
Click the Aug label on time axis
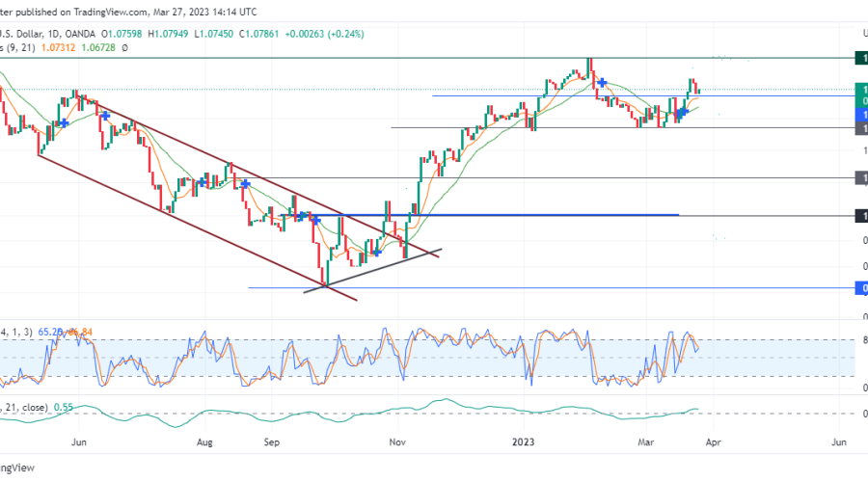pyautogui.click(x=204, y=442)
